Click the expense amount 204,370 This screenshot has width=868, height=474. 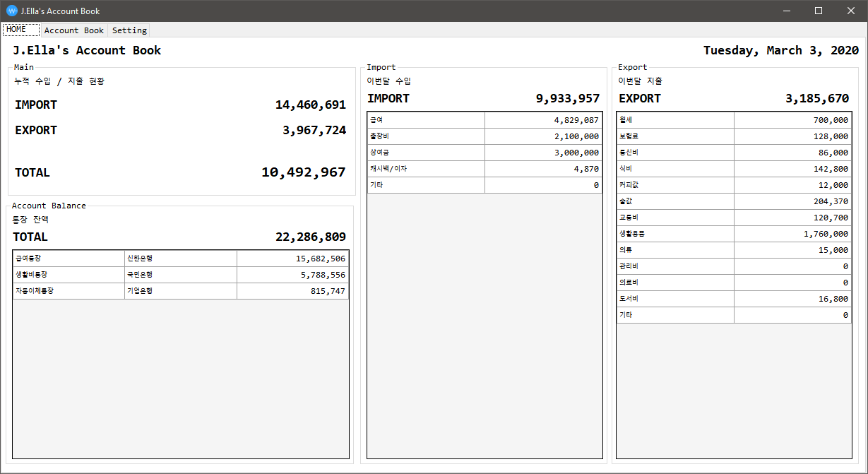point(792,201)
